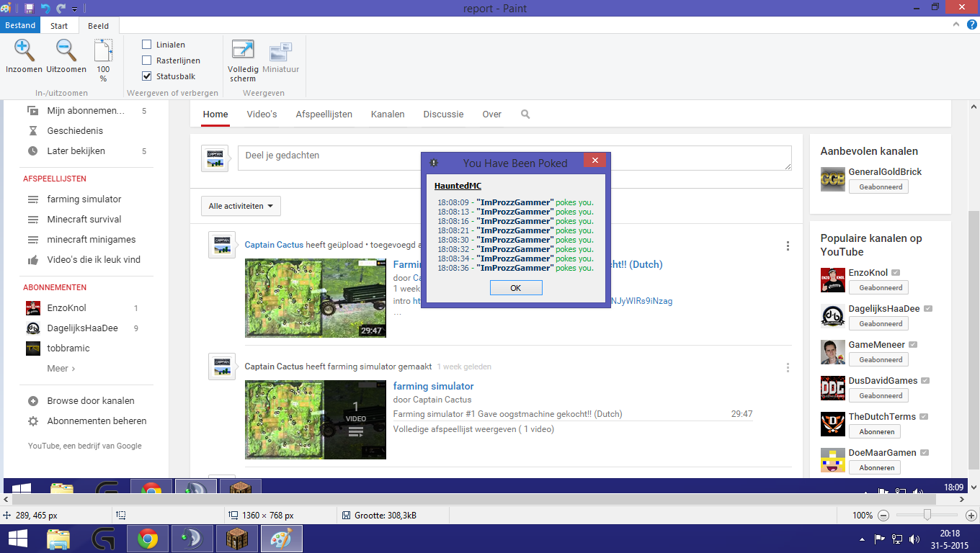This screenshot has width=980, height=553.
Task: Click the Paint taskbar button
Action: tap(282, 539)
